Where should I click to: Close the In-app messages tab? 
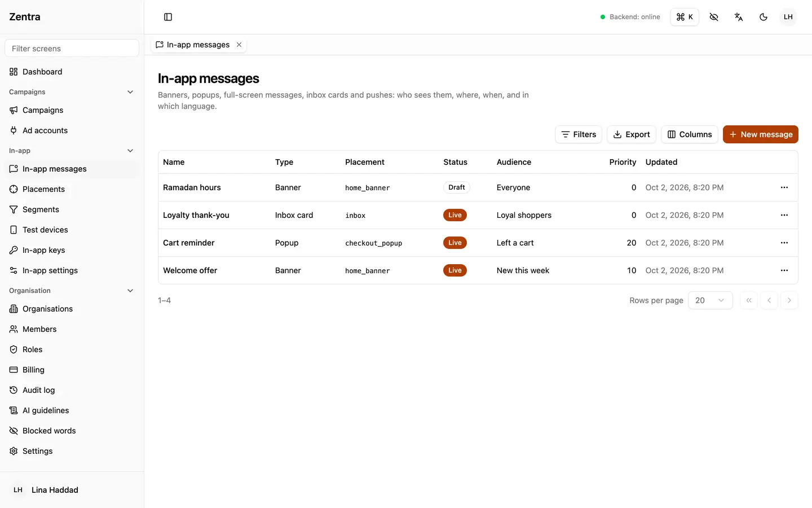coord(239,45)
